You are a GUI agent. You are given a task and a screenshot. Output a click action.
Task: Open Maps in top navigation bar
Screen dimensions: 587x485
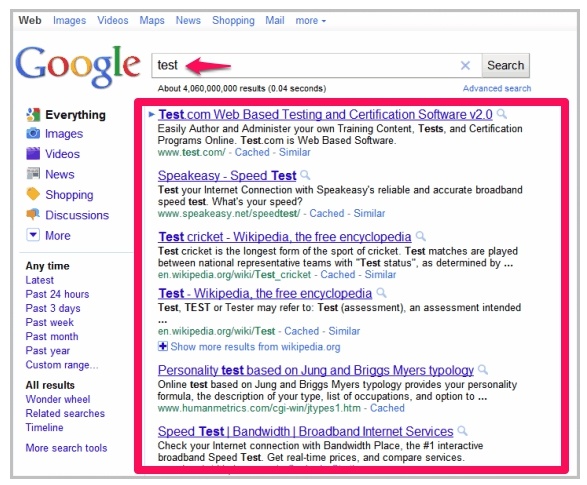[152, 20]
